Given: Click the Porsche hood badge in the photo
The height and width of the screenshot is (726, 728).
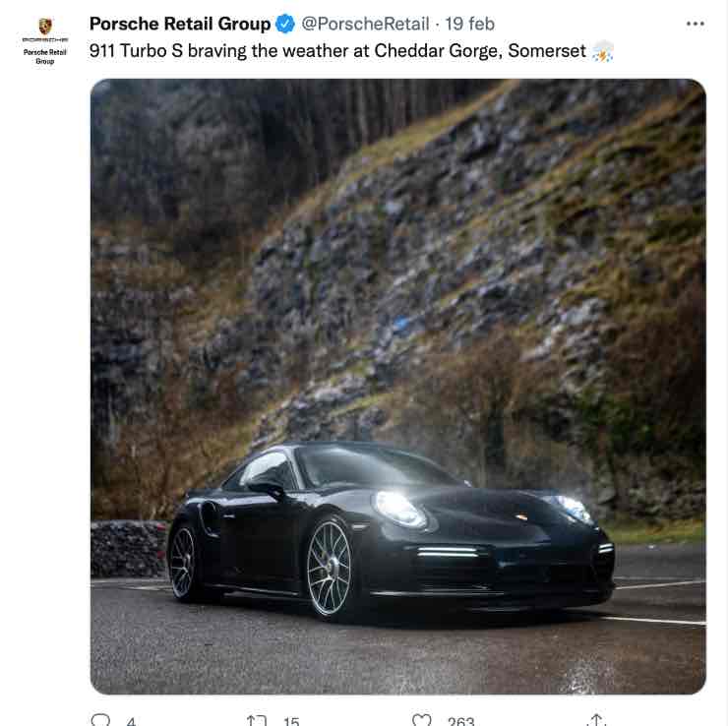Looking at the screenshot, I should pyautogui.click(x=521, y=516).
